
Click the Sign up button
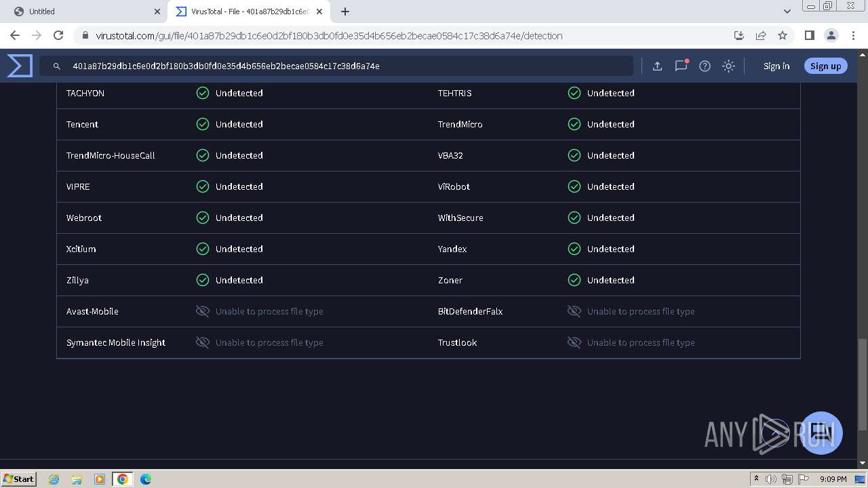click(x=825, y=66)
